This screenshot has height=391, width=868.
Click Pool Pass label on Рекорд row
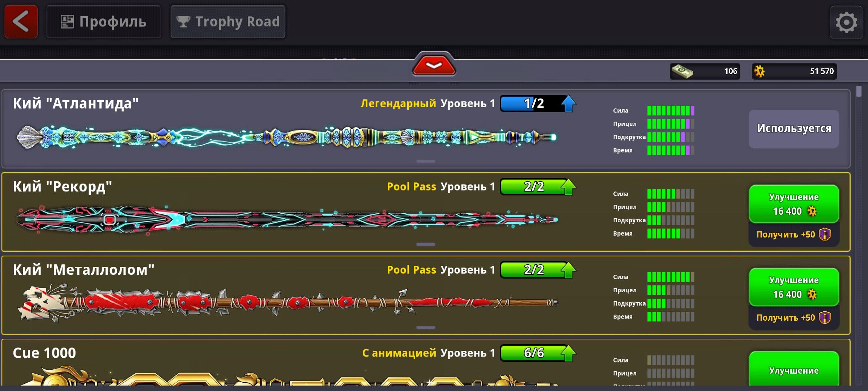412,187
